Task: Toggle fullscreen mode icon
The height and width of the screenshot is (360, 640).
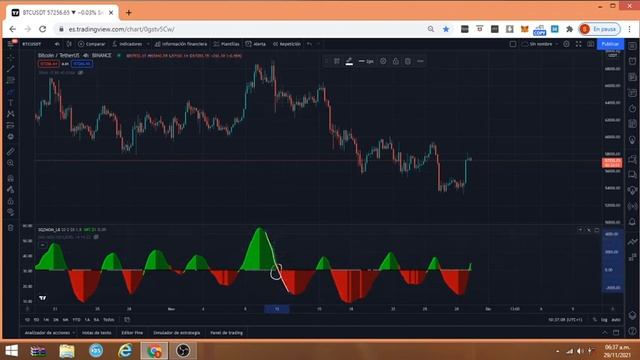Action: (579, 44)
